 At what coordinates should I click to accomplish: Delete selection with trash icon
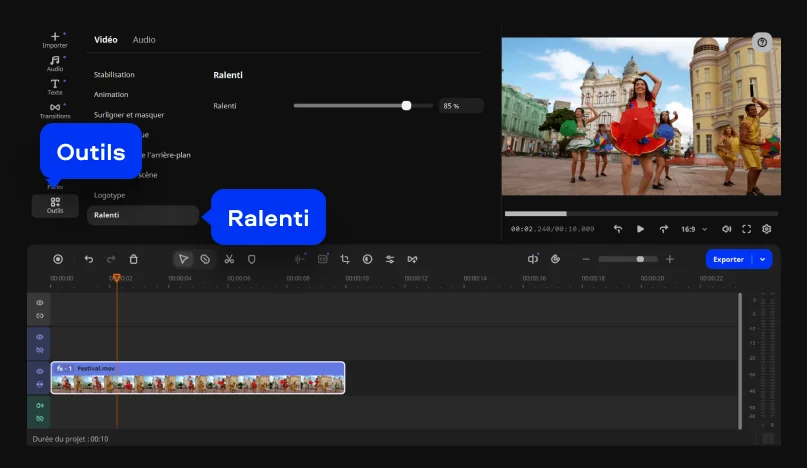tap(134, 259)
